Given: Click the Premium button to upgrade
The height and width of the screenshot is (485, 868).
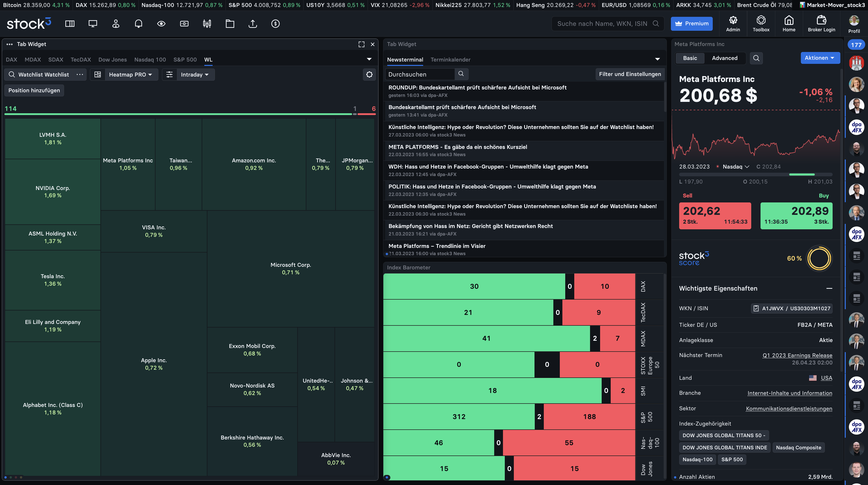Looking at the screenshot, I should [x=692, y=23].
